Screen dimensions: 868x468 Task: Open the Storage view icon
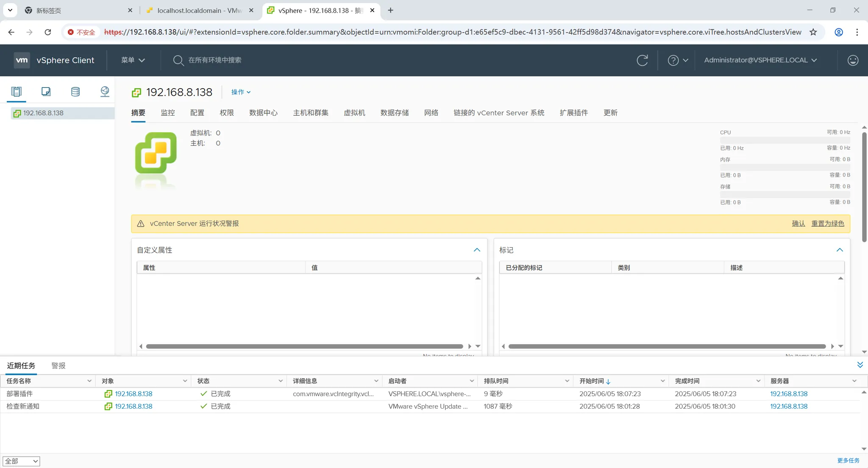click(x=75, y=92)
